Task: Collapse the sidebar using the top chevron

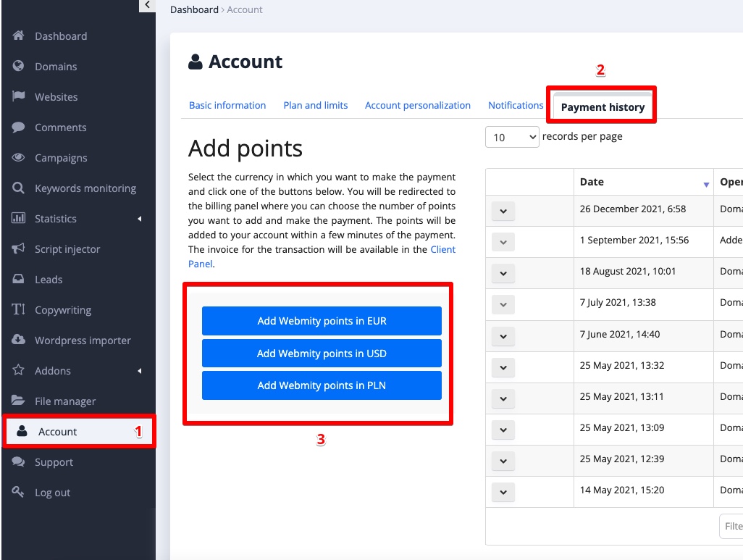Action: pos(147,5)
